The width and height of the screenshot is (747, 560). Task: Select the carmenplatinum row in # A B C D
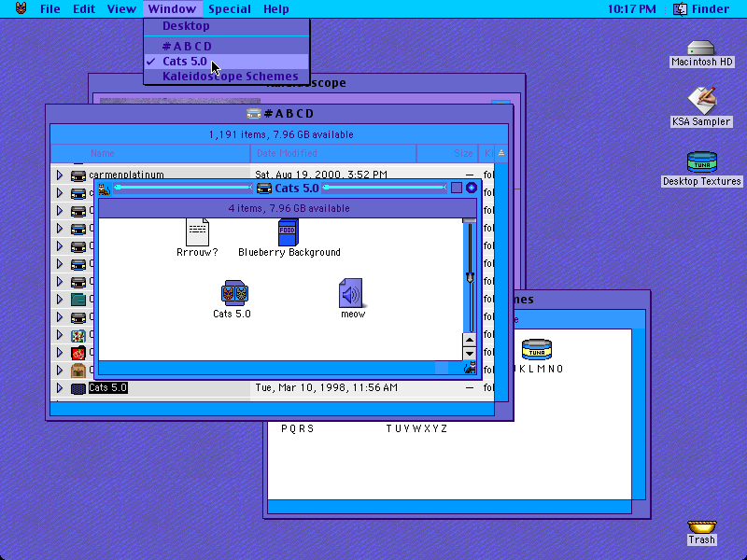[x=272, y=175]
